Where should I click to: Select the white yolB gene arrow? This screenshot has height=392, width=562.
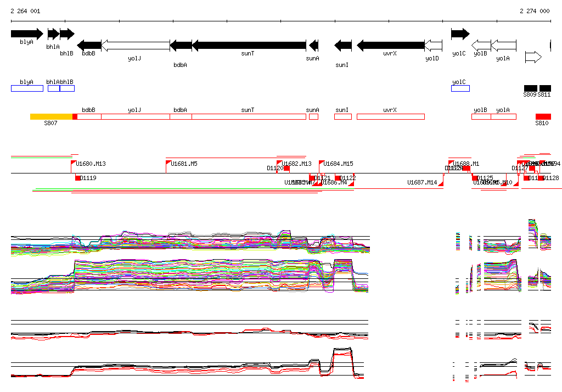click(x=481, y=46)
